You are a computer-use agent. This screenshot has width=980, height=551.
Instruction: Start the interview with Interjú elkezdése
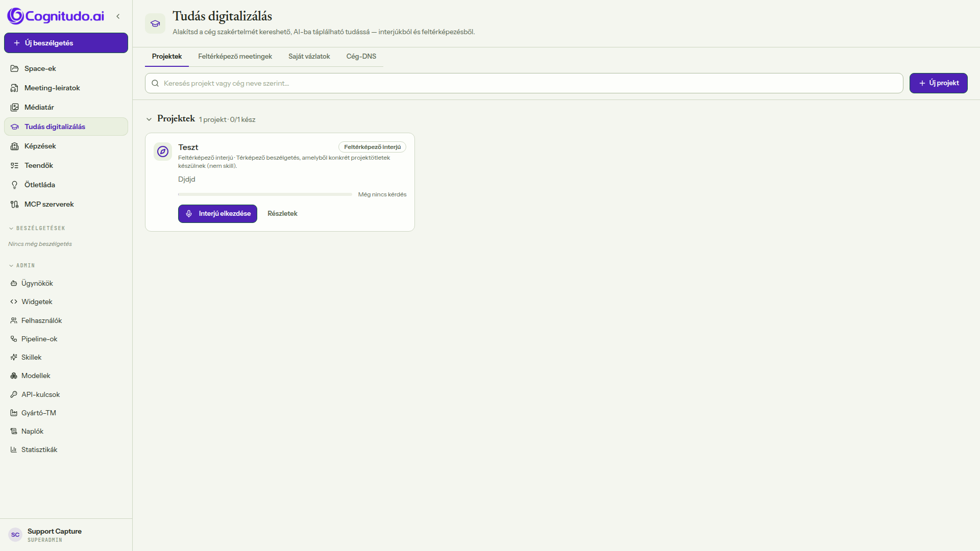pyautogui.click(x=217, y=214)
